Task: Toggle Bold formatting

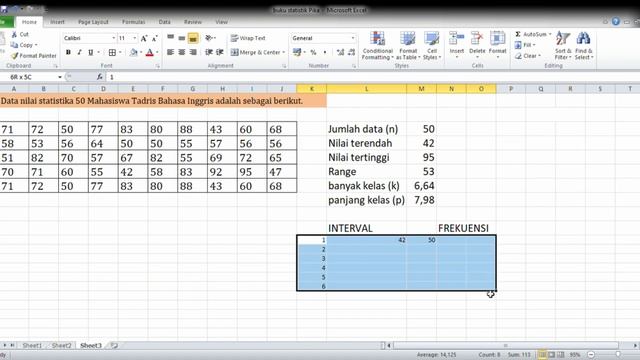Action: pyautogui.click(x=68, y=52)
